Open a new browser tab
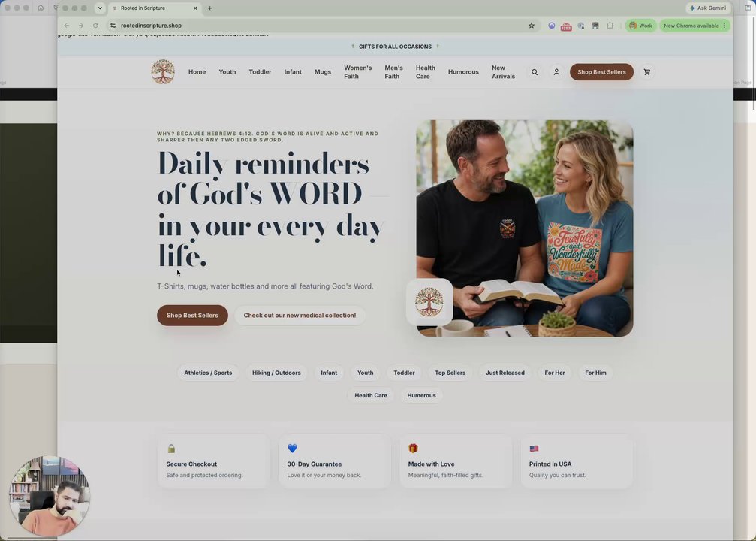The height and width of the screenshot is (541, 756). pyautogui.click(x=209, y=8)
